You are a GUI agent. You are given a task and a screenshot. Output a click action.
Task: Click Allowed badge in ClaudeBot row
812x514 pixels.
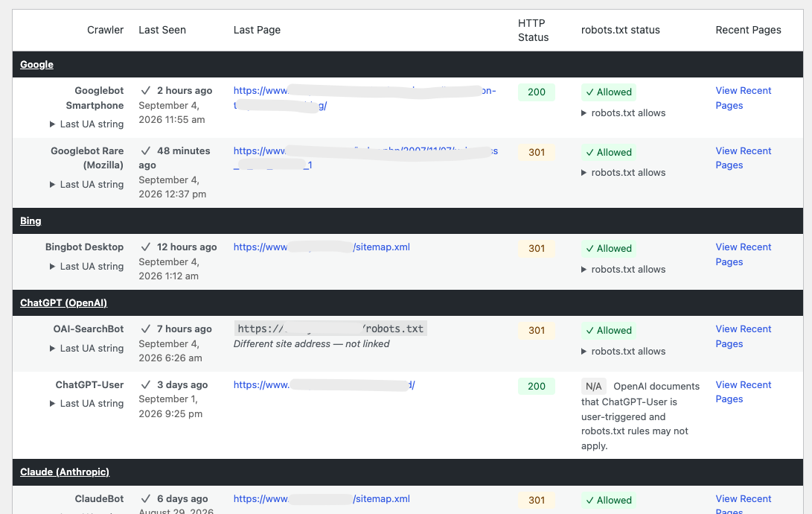(609, 501)
